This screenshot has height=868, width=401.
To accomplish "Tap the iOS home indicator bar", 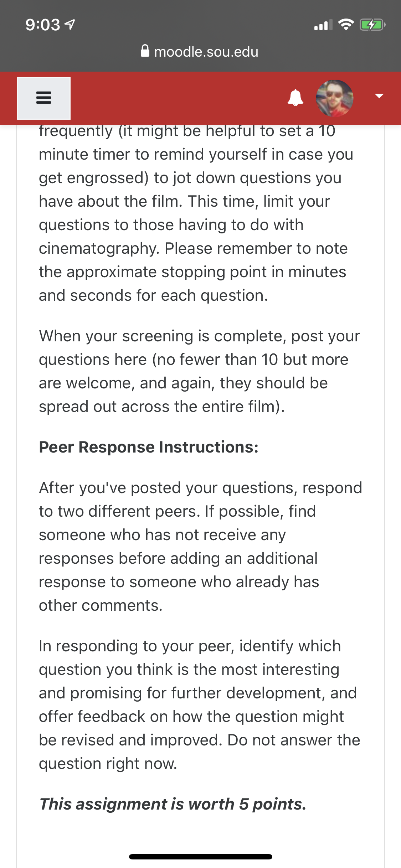I will (201, 857).
